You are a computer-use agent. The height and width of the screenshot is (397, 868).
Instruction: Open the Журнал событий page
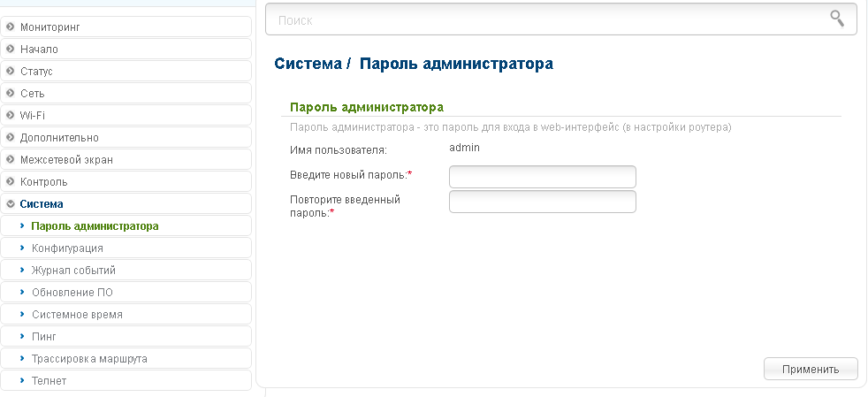pyautogui.click(x=73, y=271)
